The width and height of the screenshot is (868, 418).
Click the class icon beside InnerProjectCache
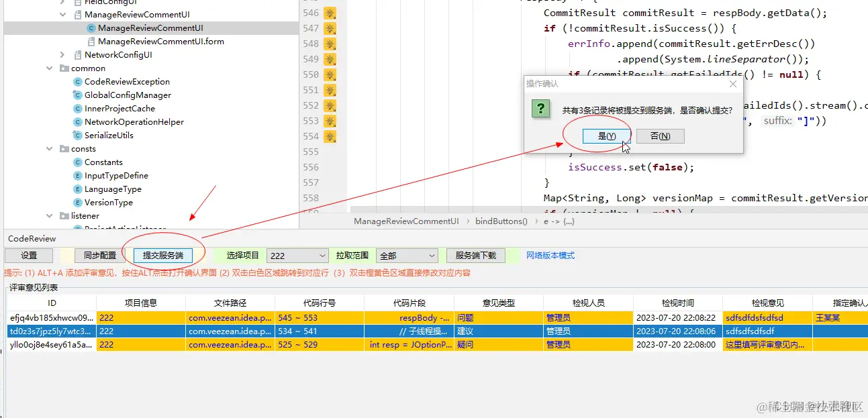pos(78,109)
